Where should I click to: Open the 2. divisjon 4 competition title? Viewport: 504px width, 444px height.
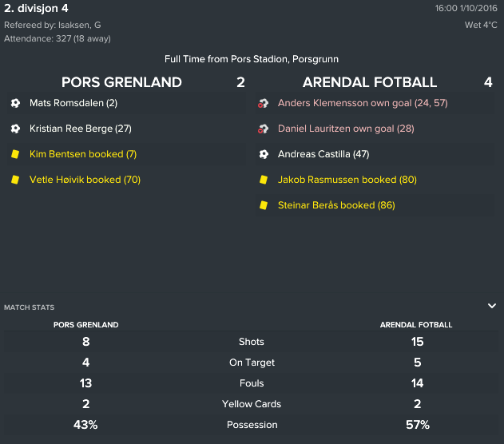36,8
